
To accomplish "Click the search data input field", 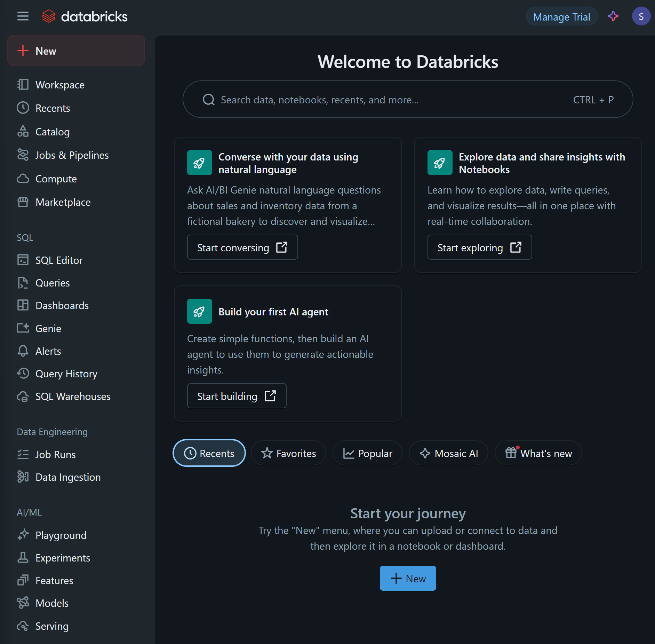I will (x=408, y=100).
